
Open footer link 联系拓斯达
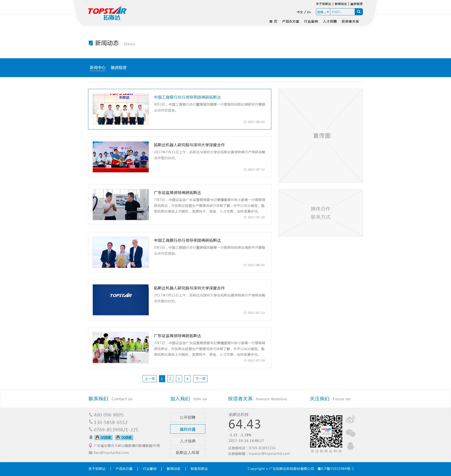coord(199,468)
